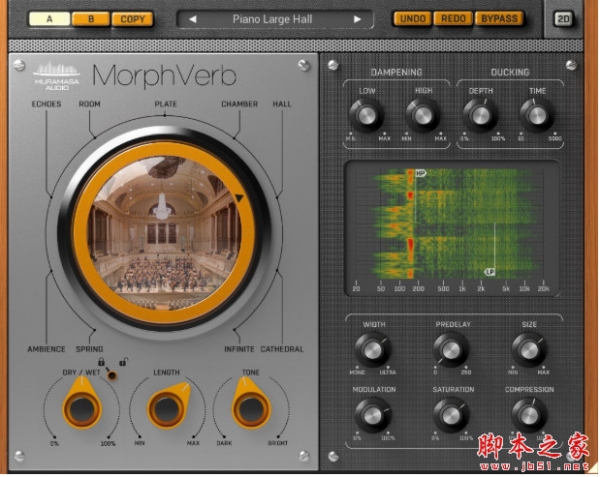
Task: Select the INFINITE reverb type
Action: (239, 349)
